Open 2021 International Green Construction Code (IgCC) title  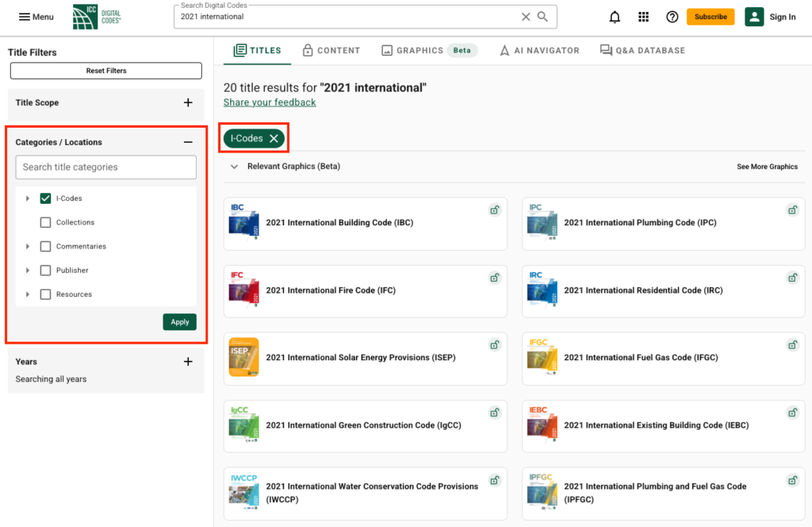363,425
